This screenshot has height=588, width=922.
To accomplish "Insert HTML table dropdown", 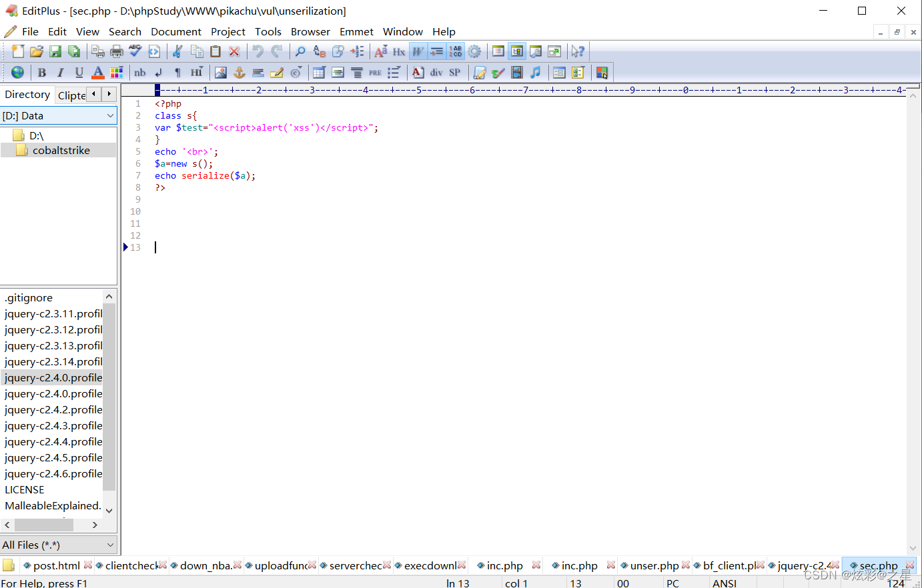I will (319, 72).
